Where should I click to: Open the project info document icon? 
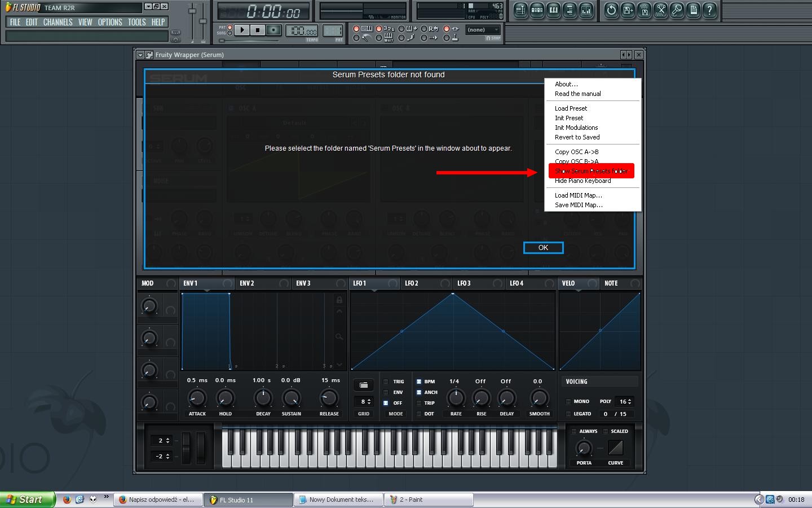click(x=693, y=10)
